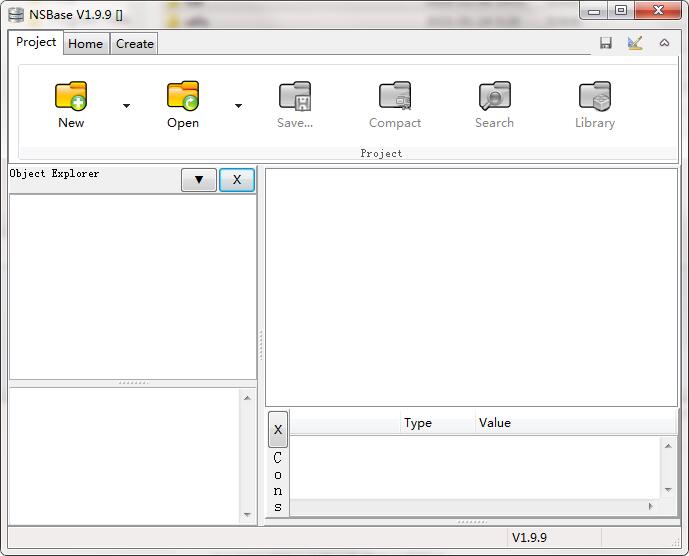Expand the Open project dropdown arrow

[238, 106]
